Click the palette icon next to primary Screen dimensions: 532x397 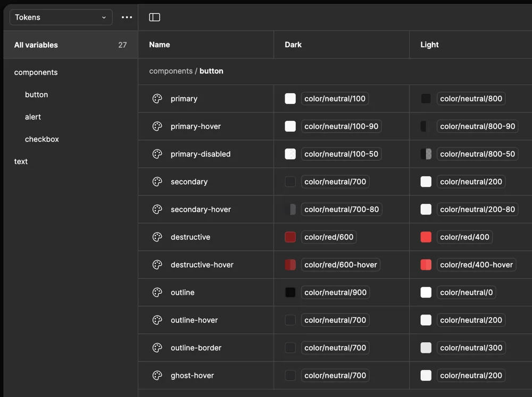(157, 98)
